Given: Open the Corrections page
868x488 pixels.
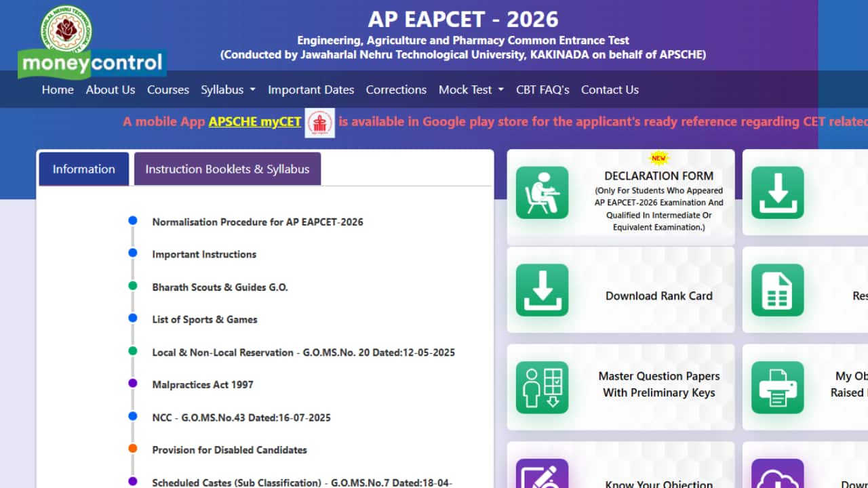Looking at the screenshot, I should 396,89.
